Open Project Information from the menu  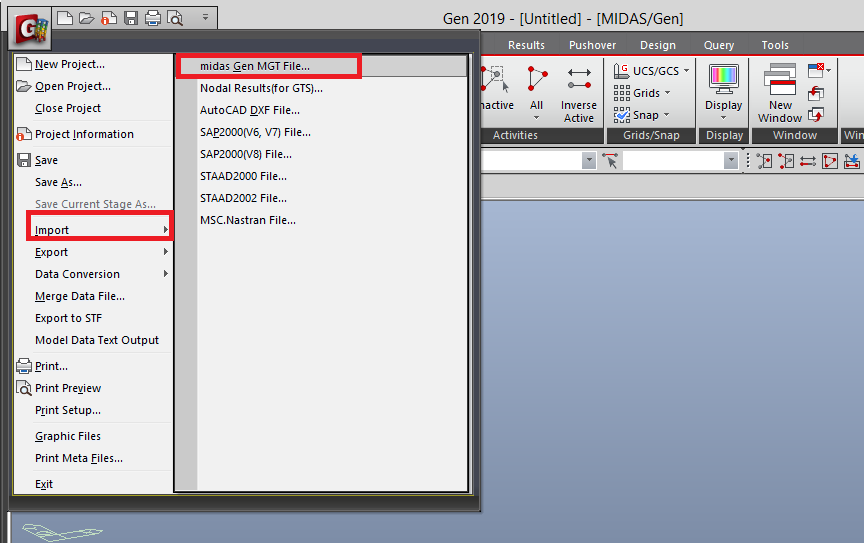click(94, 135)
